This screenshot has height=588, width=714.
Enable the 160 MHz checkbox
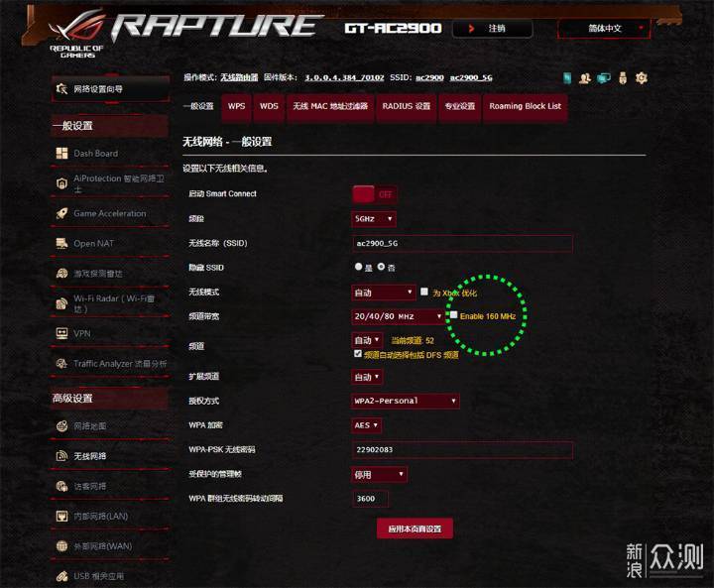tap(453, 314)
